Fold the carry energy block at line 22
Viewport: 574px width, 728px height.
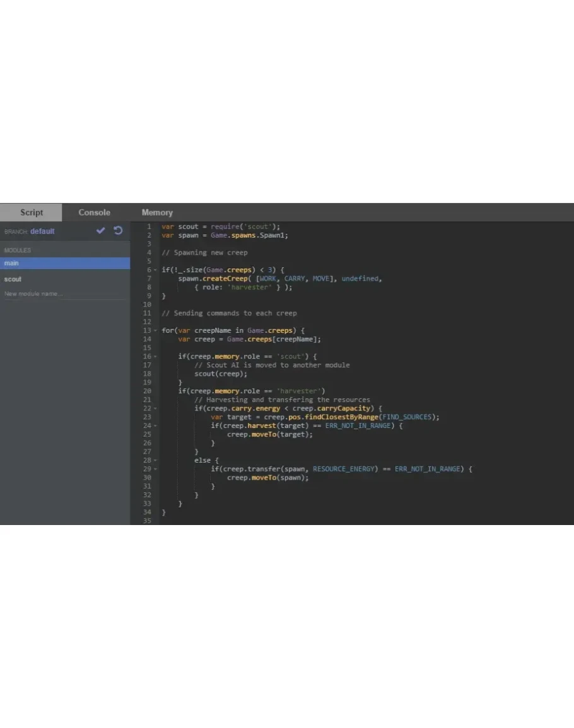[x=155, y=408]
